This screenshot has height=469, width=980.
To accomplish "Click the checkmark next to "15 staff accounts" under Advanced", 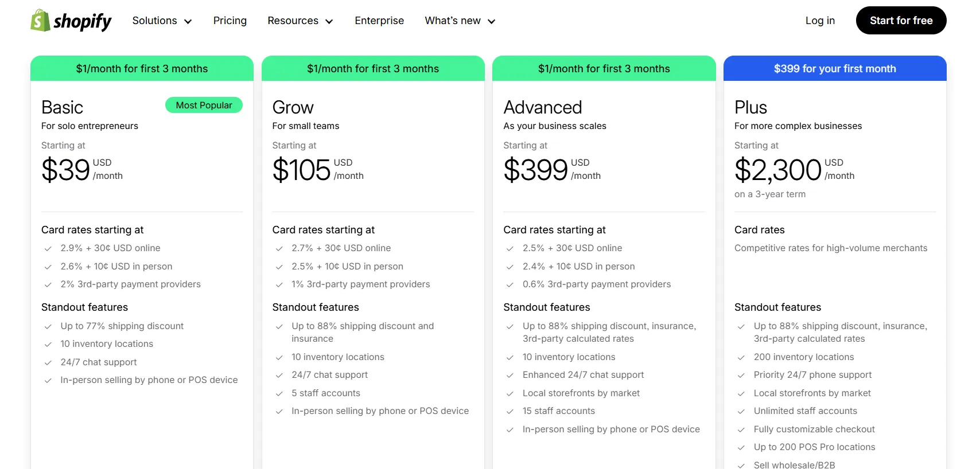I will [510, 411].
